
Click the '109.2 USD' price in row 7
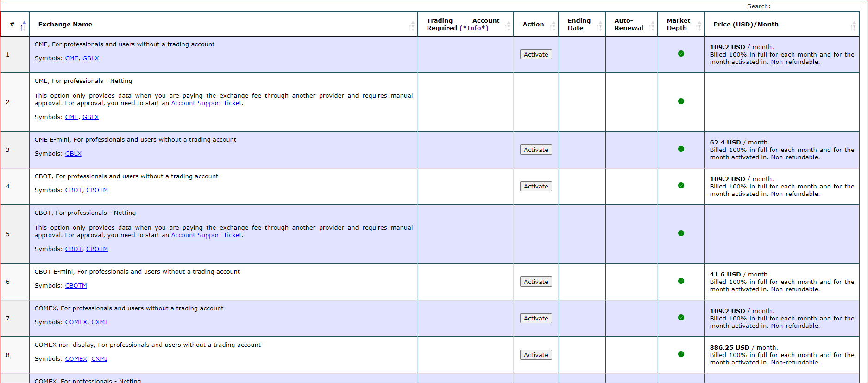(728, 311)
